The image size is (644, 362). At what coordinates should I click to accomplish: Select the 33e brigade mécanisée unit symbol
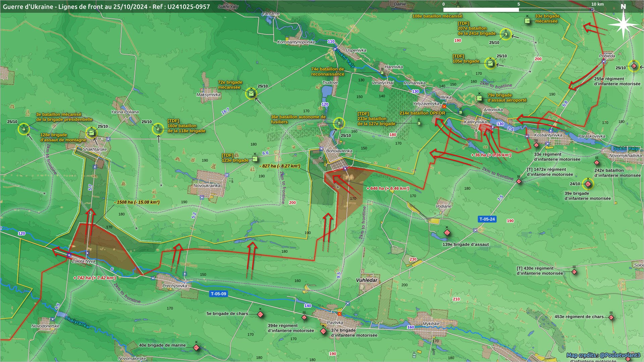point(527,21)
